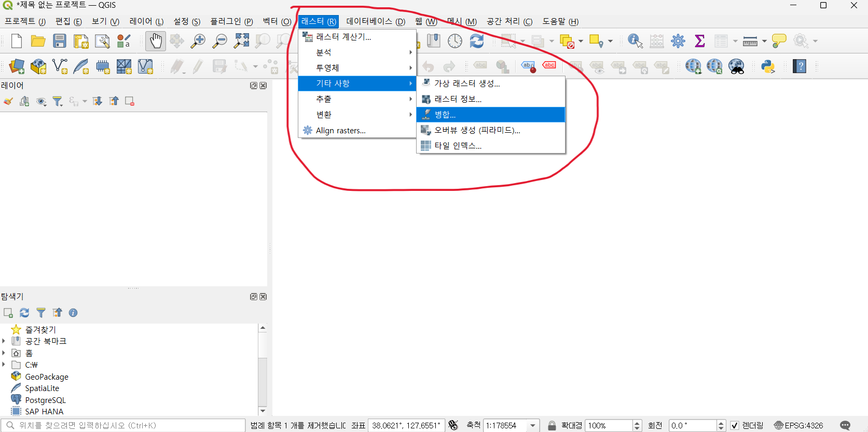Remove the selected layer or group icon
The image size is (868, 432).
pyautogui.click(x=130, y=102)
